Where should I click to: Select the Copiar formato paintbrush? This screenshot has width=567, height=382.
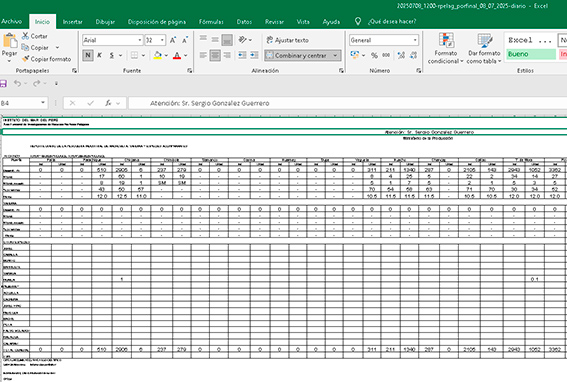(25, 59)
